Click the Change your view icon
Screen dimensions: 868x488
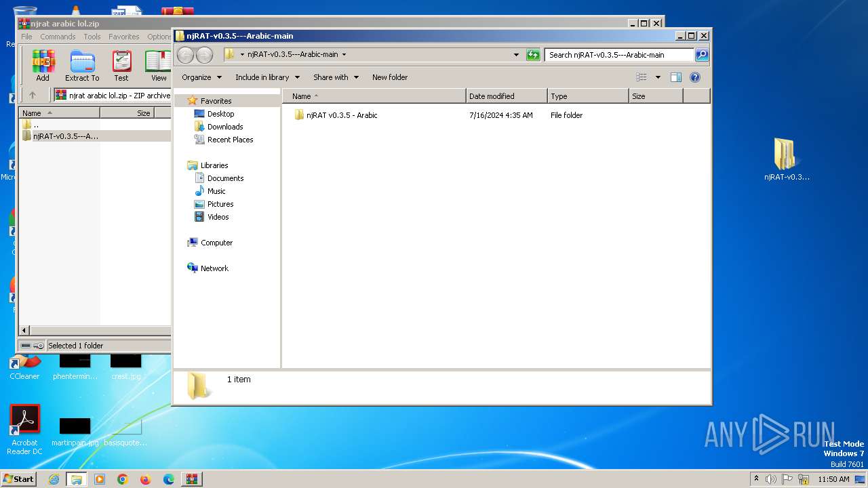(x=641, y=77)
